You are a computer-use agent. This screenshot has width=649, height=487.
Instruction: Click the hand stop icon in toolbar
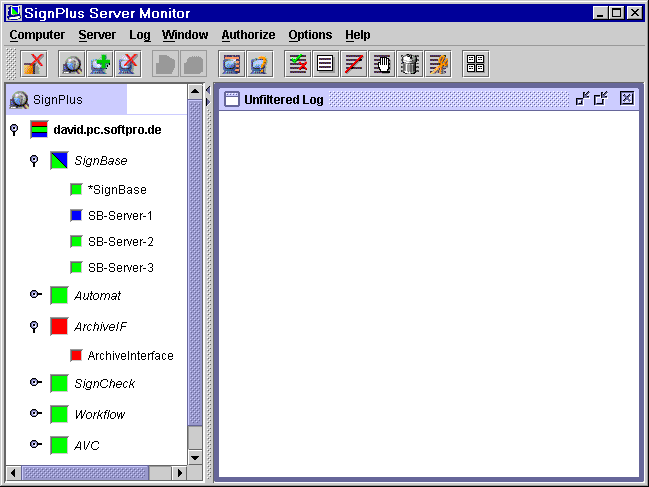tap(382, 65)
